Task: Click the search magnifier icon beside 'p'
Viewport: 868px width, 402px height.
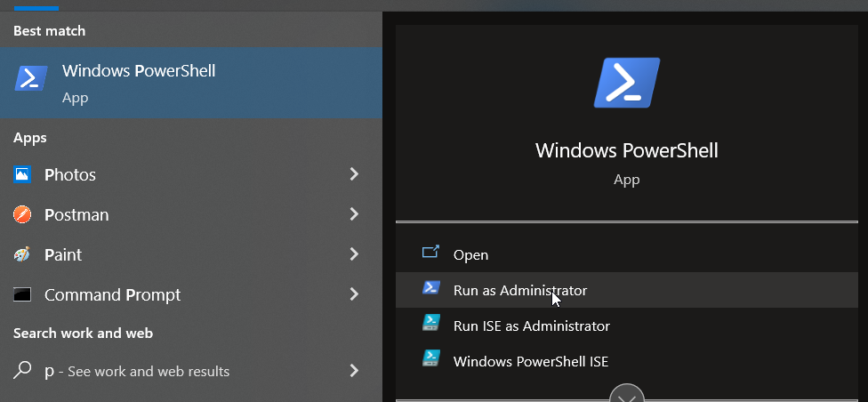Action: point(22,369)
